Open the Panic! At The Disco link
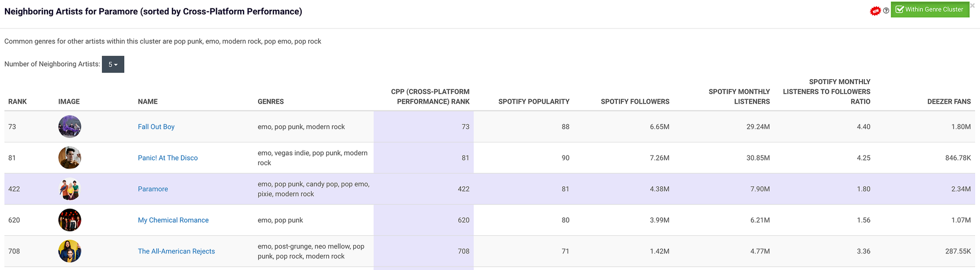 tap(168, 158)
